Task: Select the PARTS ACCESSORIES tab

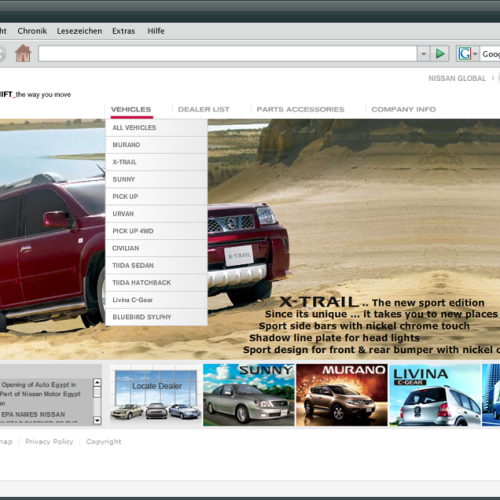Action: 300,109
